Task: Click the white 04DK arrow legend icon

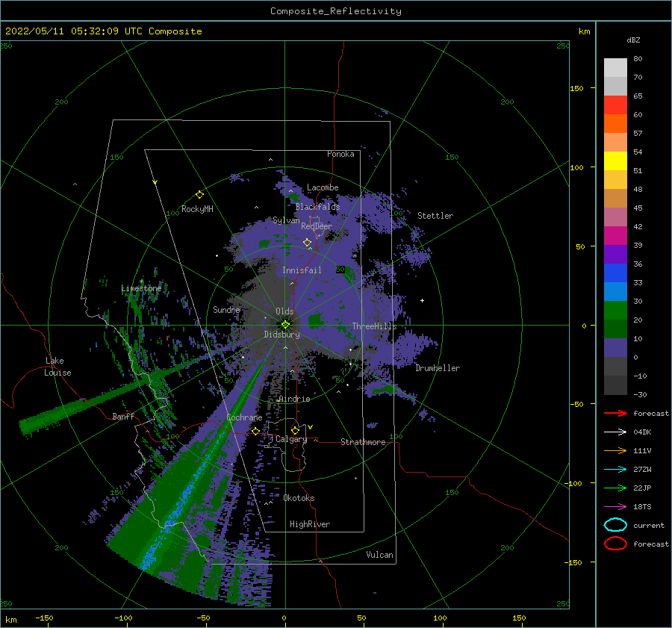Action: point(615,432)
